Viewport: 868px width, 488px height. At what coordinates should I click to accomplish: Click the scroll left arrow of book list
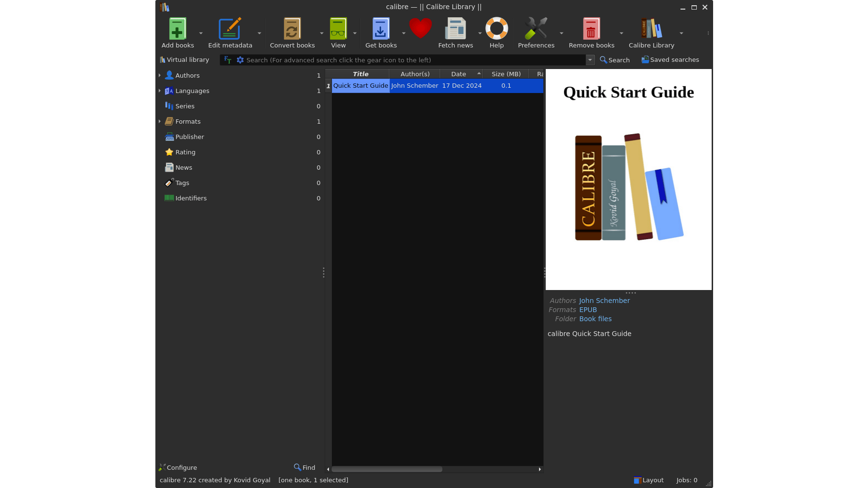coord(328,469)
